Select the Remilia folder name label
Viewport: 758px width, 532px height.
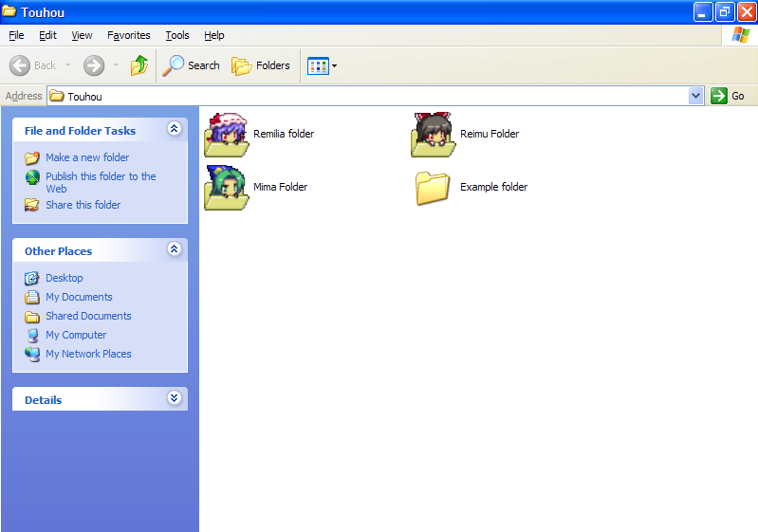click(284, 134)
